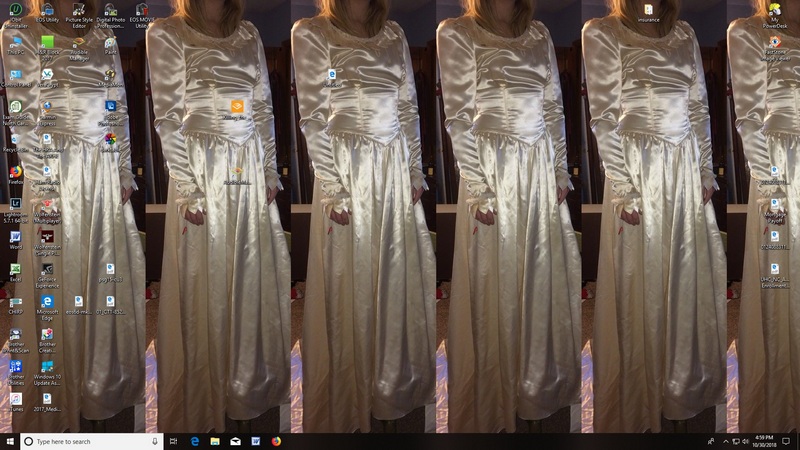
Task: Open the EOS Utility desktop icon
Action: (47, 11)
